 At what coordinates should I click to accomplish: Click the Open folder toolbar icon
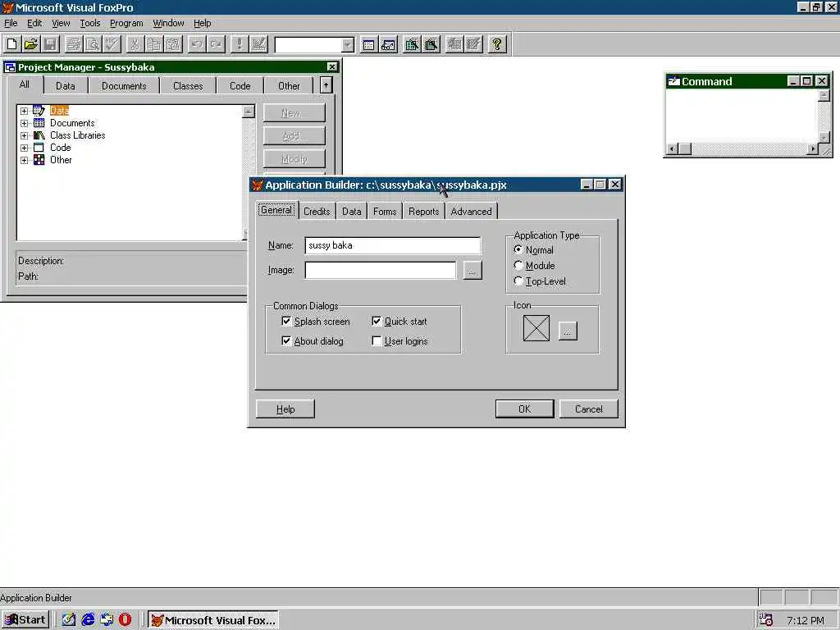31,44
